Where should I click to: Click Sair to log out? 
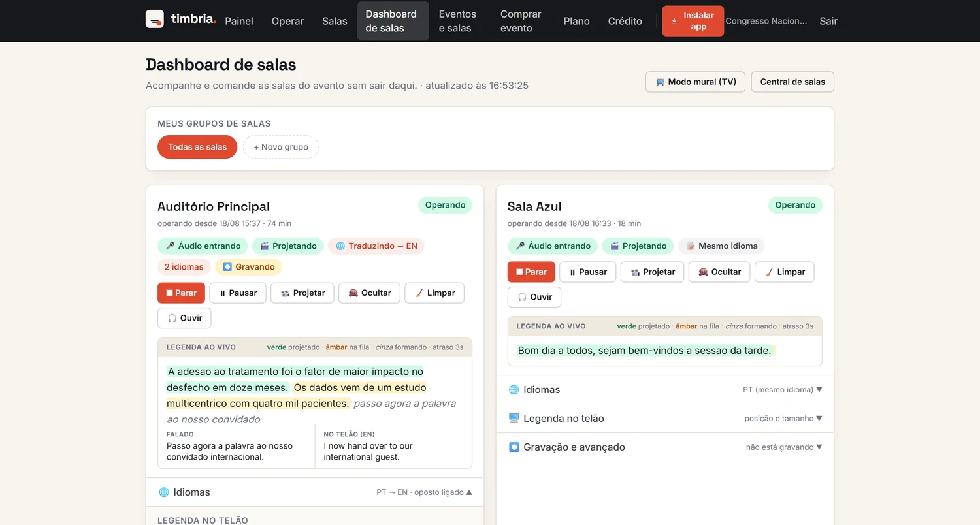pos(828,21)
